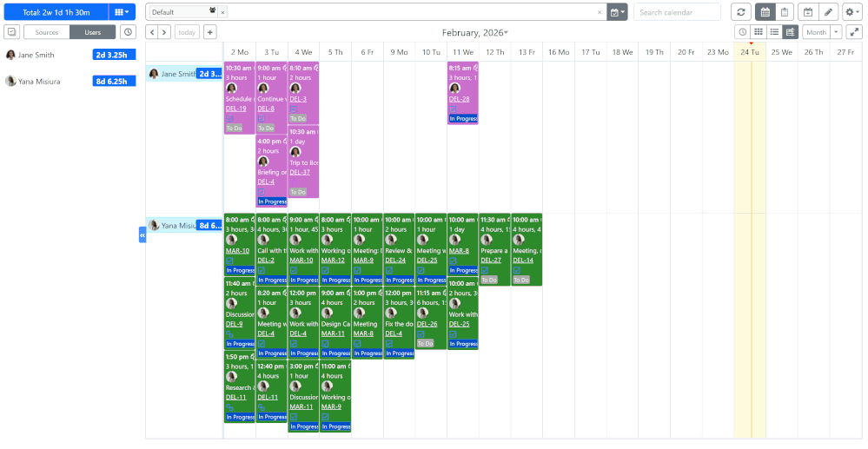Select the timeline clock view
This screenshot has height=449, width=868.
coord(742,32)
